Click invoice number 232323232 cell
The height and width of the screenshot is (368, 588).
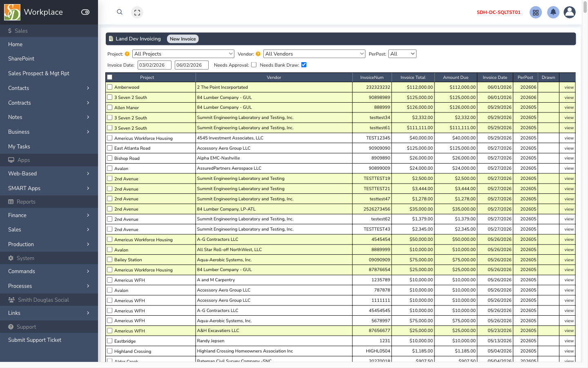coord(372,87)
